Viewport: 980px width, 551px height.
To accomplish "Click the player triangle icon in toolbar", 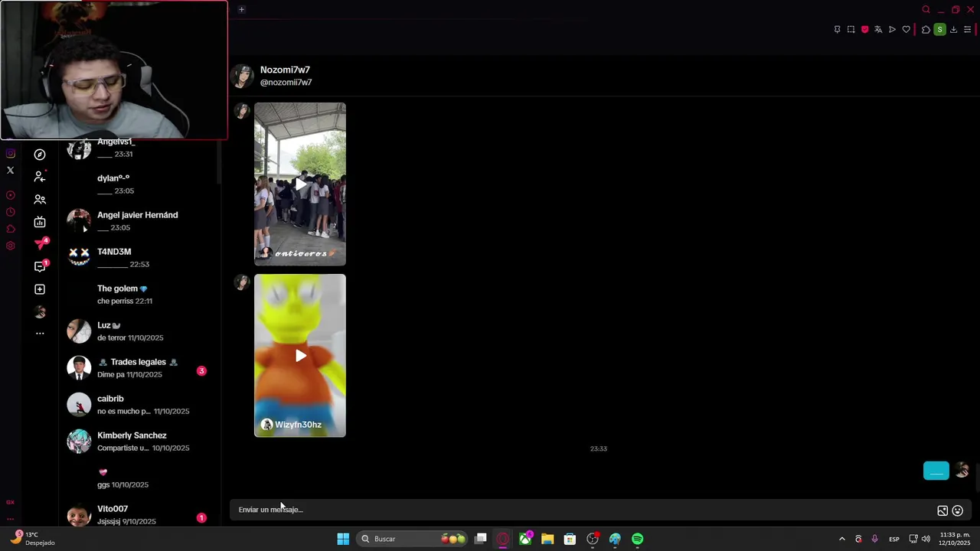I will point(892,30).
